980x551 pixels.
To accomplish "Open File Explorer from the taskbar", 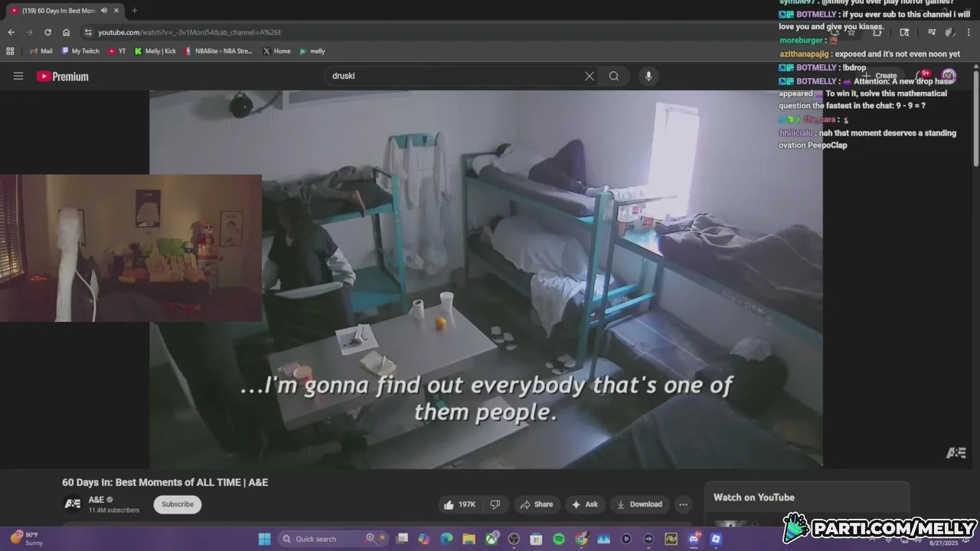I will click(469, 539).
